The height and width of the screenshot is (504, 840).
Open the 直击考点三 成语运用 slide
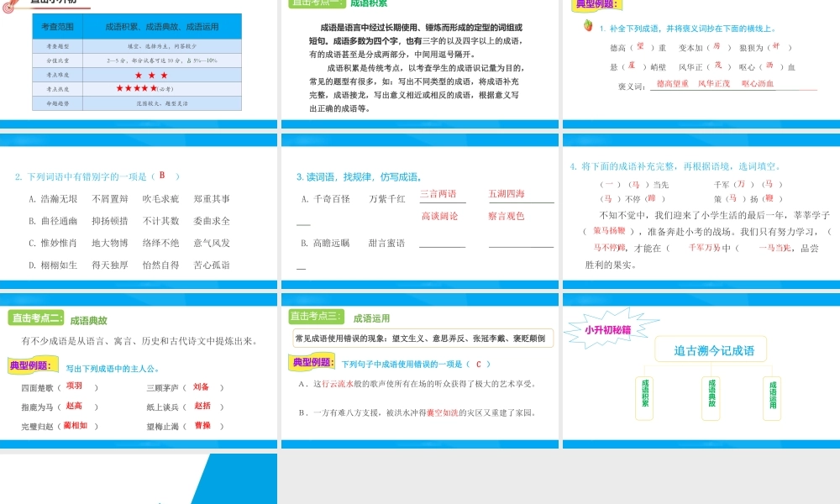(x=419, y=370)
